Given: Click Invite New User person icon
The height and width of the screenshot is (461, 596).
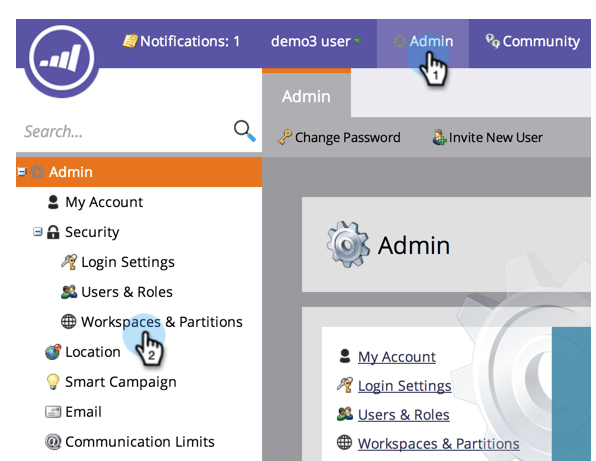Looking at the screenshot, I should tap(439, 137).
